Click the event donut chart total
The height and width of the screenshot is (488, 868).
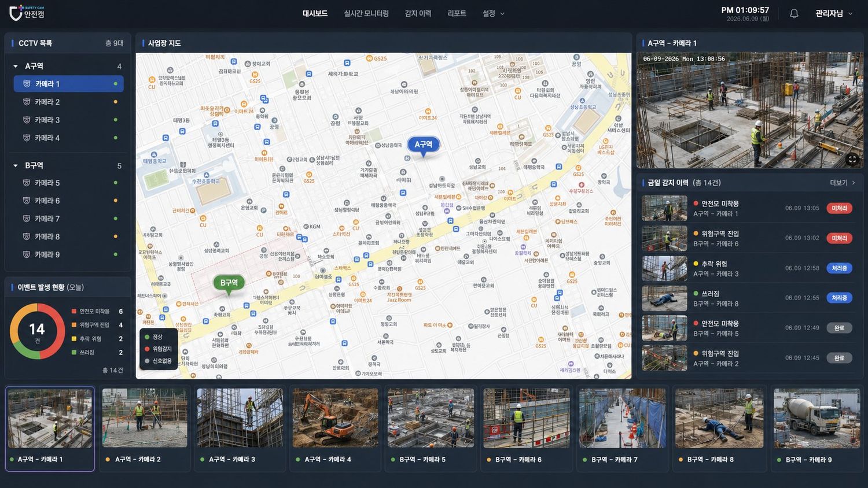pyautogui.click(x=37, y=331)
